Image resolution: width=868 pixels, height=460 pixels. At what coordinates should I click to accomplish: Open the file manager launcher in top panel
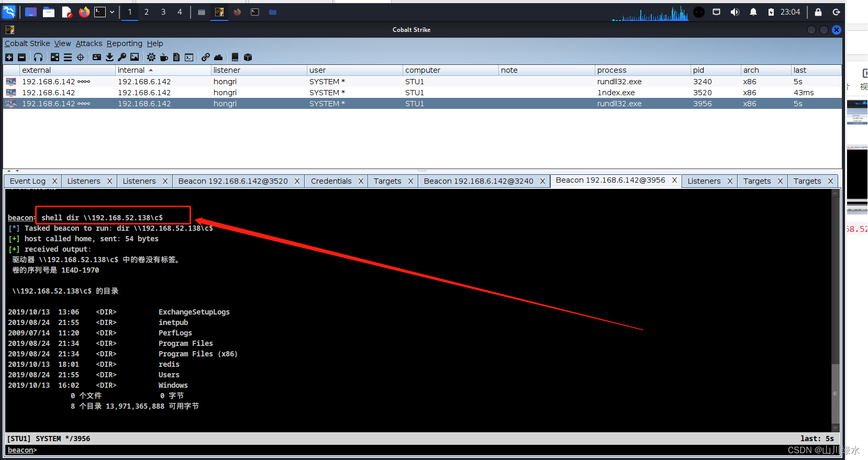49,12
